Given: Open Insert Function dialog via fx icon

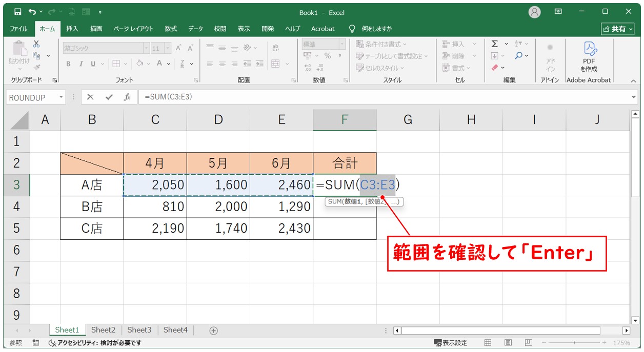Looking at the screenshot, I should 127,97.
